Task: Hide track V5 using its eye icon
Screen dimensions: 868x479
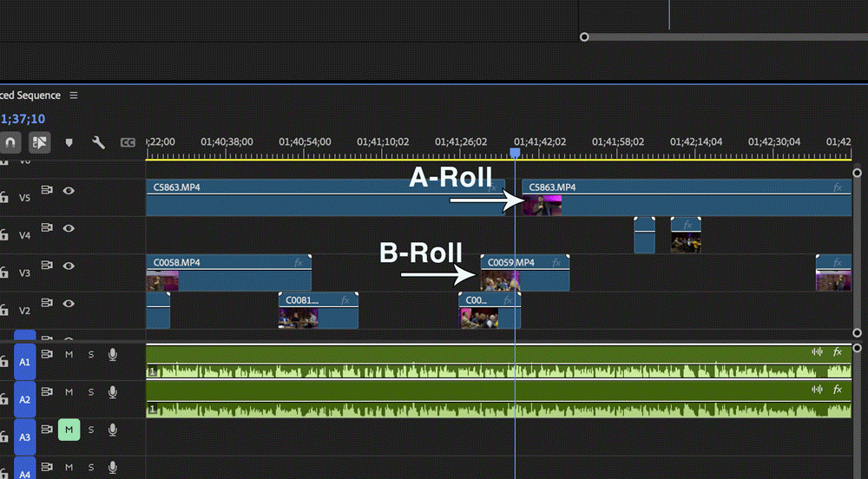Action: (x=68, y=192)
